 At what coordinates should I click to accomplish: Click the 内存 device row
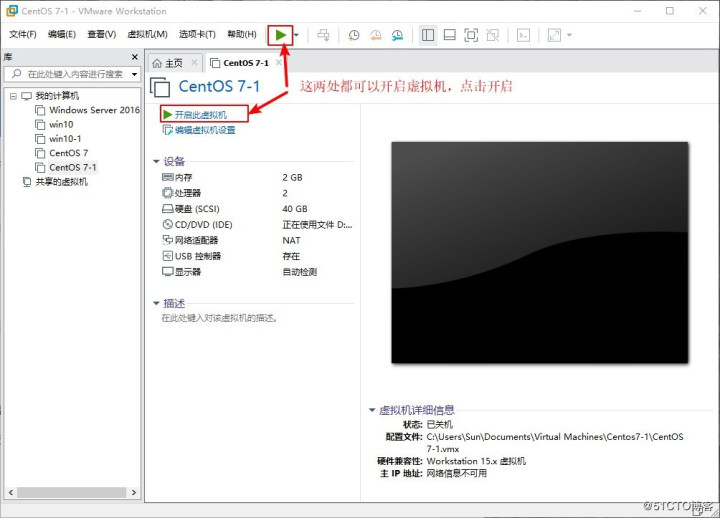click(x=257, y=177)
